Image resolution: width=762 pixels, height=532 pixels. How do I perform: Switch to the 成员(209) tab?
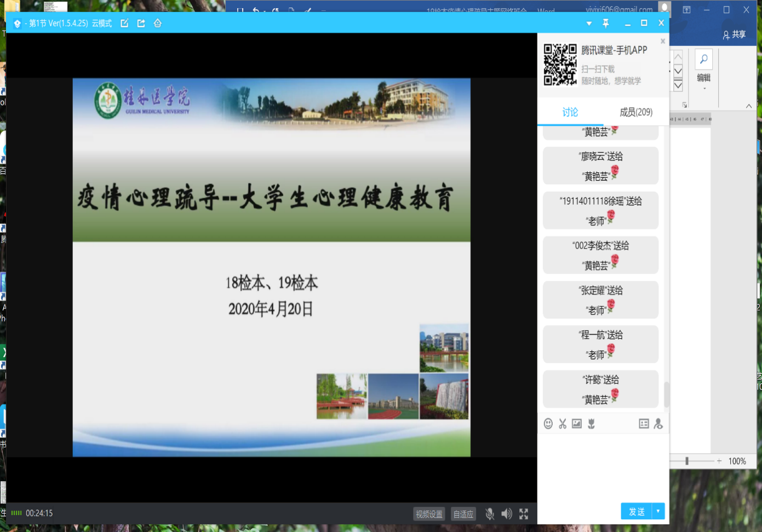point(636,112)
